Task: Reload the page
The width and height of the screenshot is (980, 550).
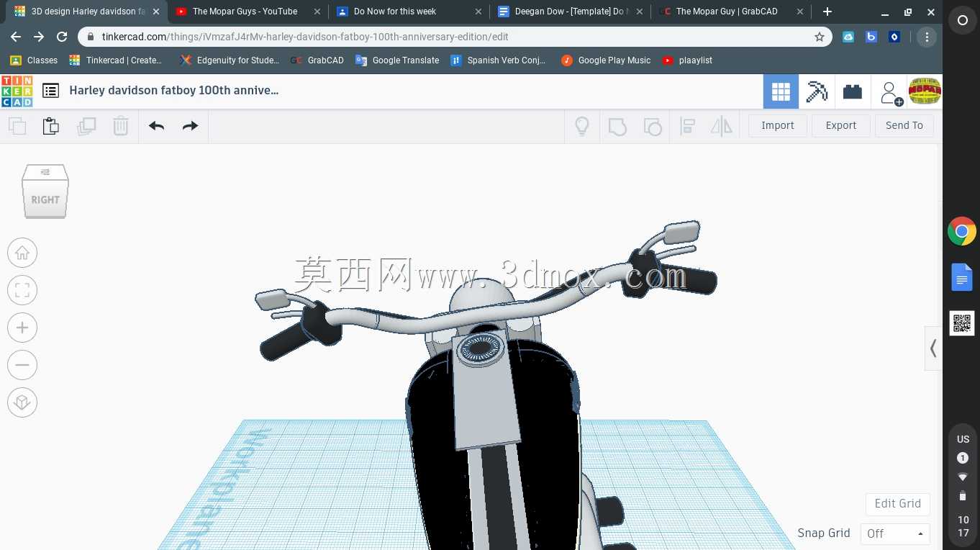Action: click(x=62, y=37)
